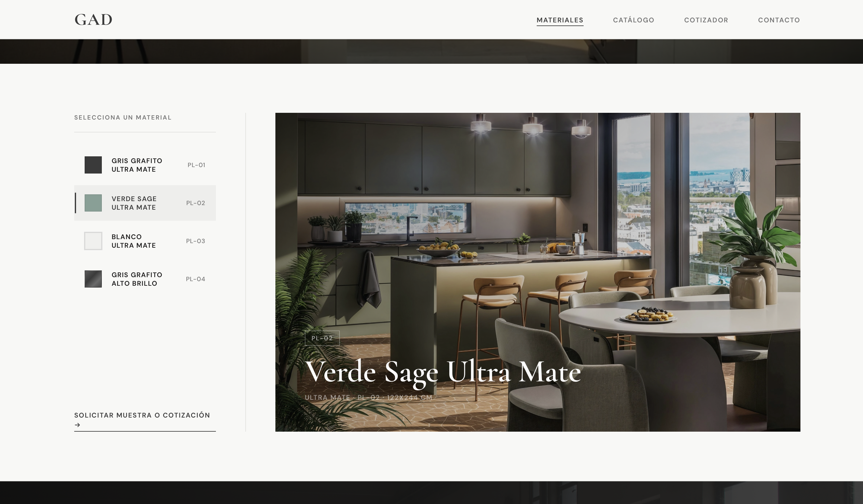Open the GAD logo home link
The width and height of the screenshot is (863, 504).
pyautogui.click(x=93, y=20)
